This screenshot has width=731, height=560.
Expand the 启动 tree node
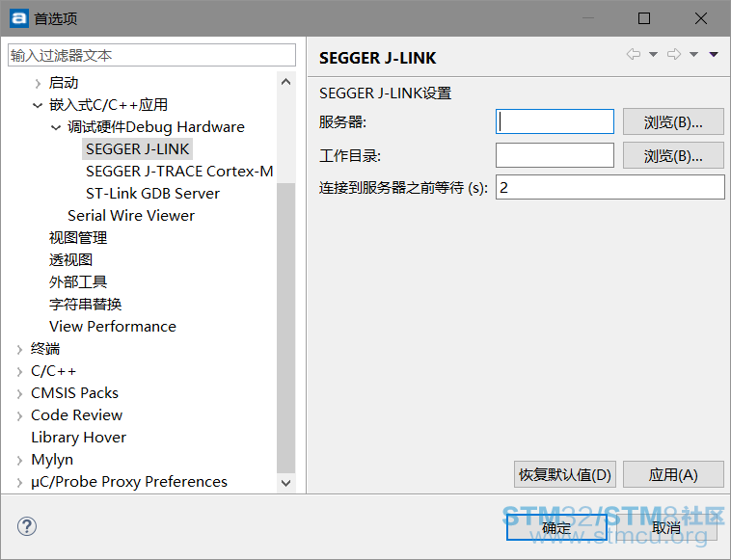click(38, 84)
